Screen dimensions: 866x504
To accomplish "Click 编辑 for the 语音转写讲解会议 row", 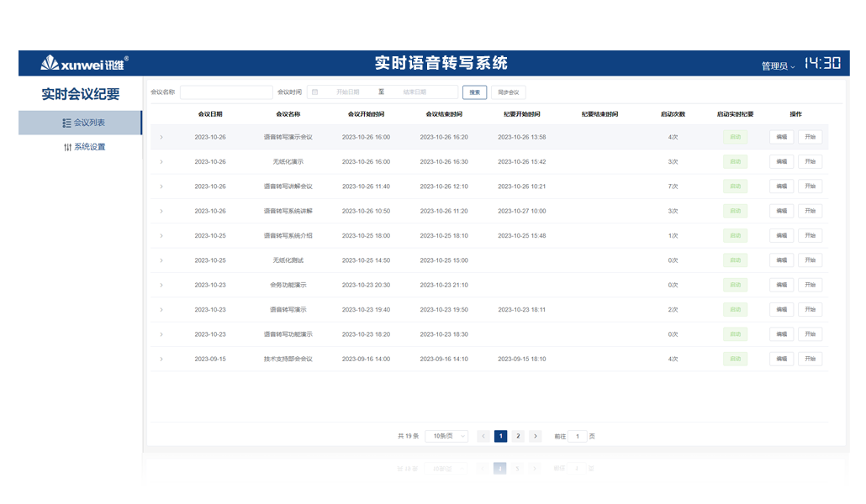I will 781,186.
